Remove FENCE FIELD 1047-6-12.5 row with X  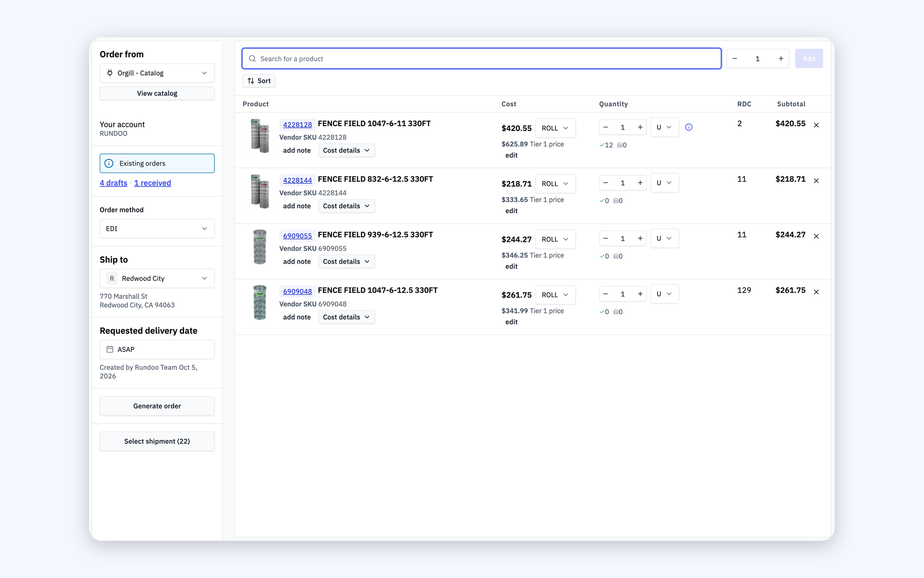(x=816, y=292)
